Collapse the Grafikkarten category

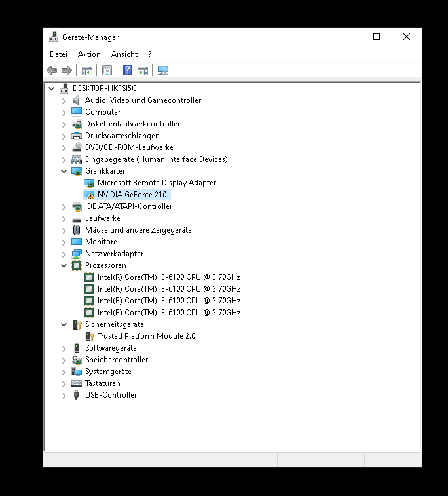coord(64,172)
